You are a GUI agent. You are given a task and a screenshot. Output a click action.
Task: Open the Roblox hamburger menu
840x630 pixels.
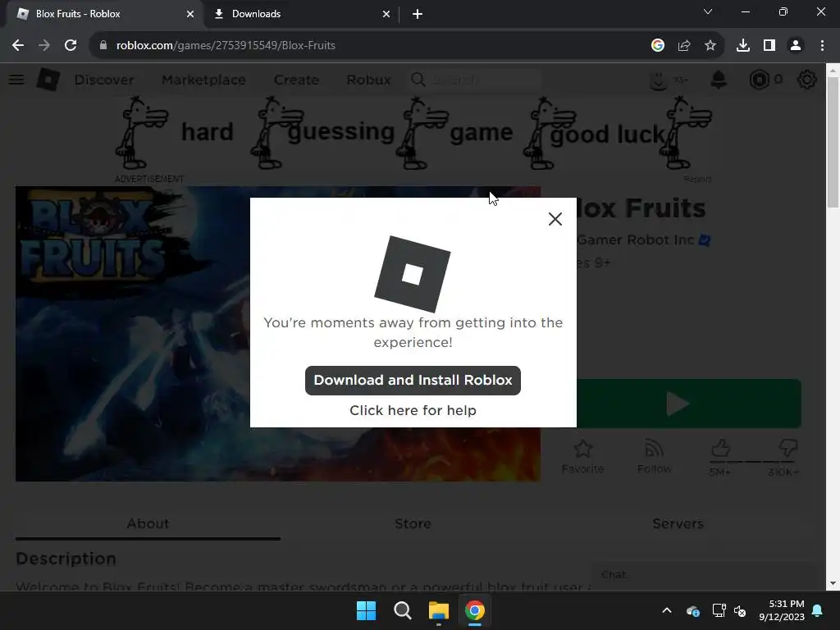point(16,80)
